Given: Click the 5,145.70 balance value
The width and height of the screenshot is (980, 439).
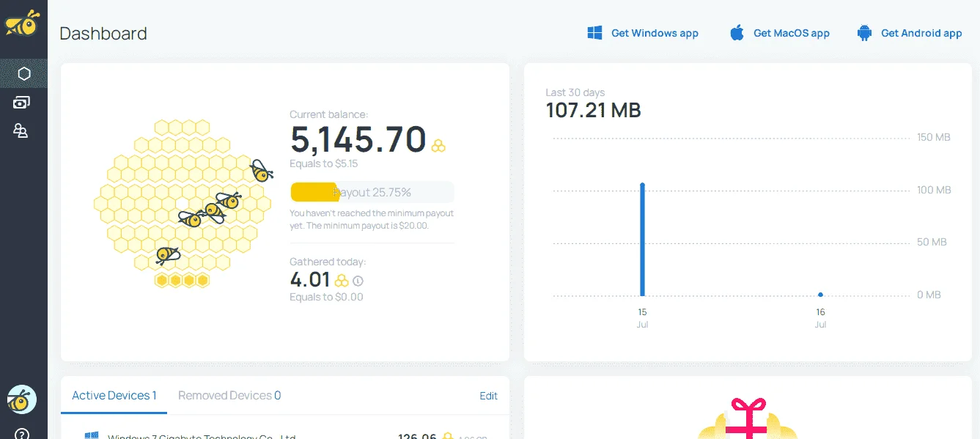Looking at the screenshot, I should [x=358, y=139].
